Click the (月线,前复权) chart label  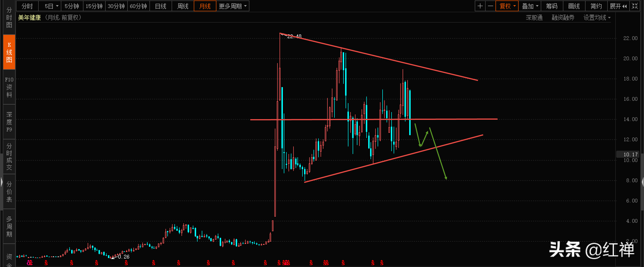[x=63, y=17]
